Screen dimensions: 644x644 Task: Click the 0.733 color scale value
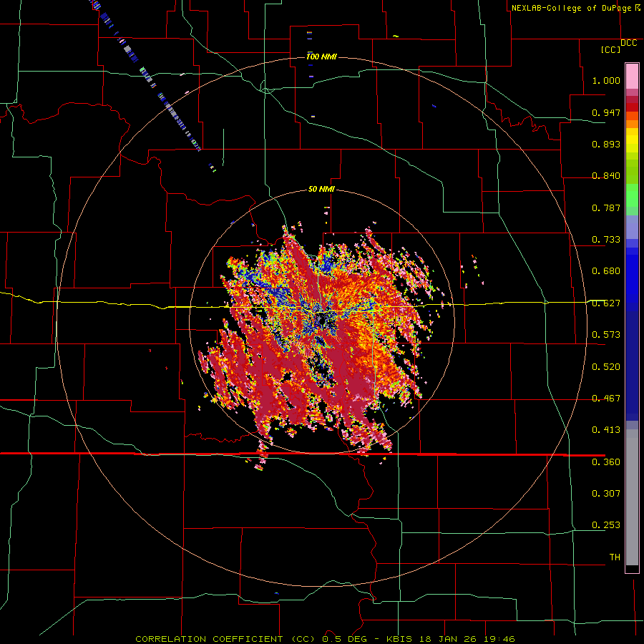[606, 240]
